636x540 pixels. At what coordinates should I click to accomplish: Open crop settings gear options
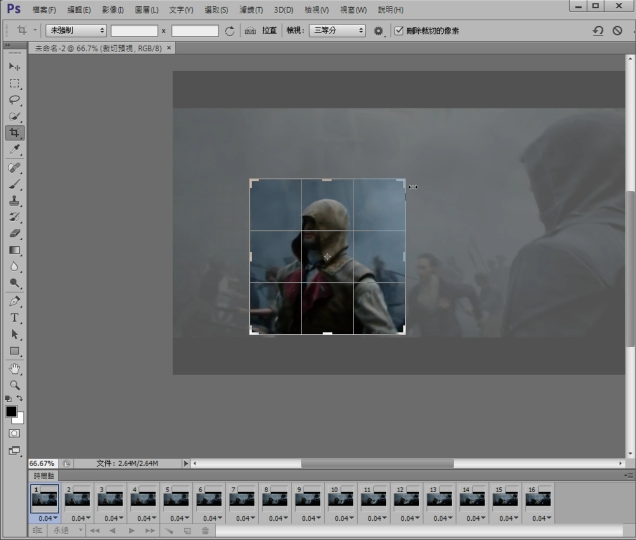378,31
